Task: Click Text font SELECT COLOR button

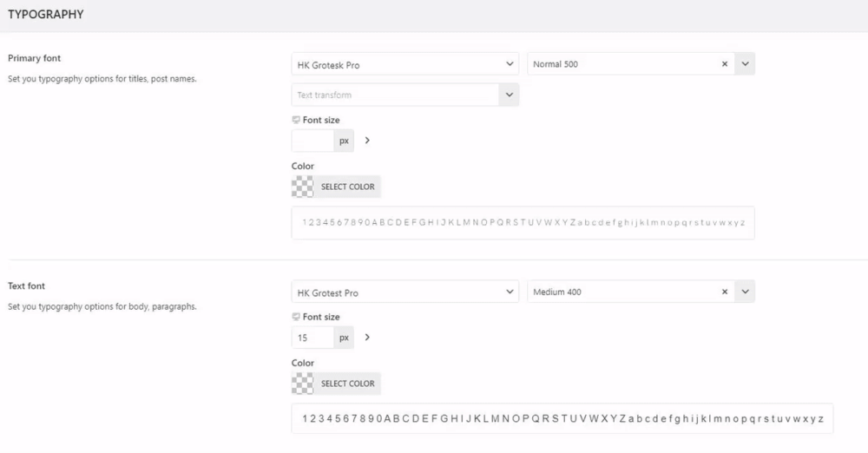Action: 347,384
